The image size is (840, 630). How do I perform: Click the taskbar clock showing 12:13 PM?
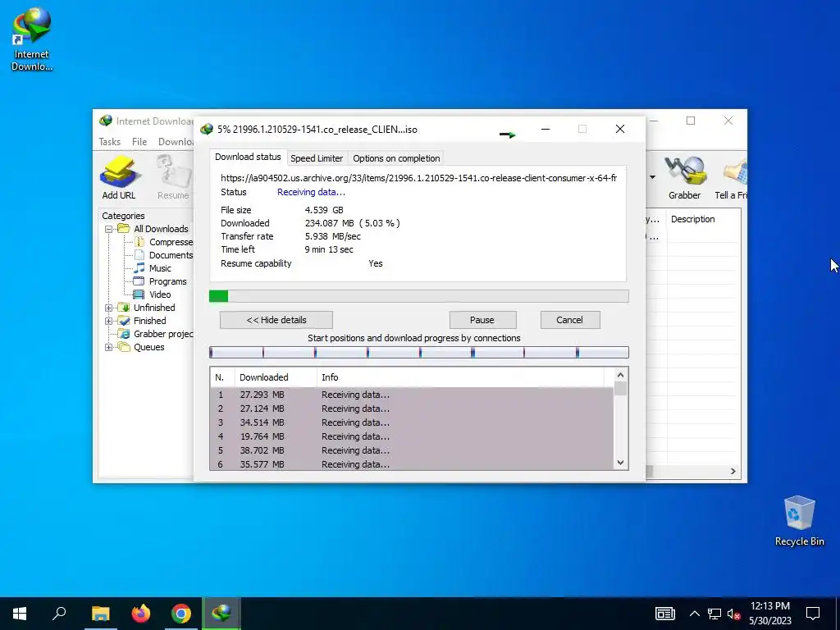[769, 614]
